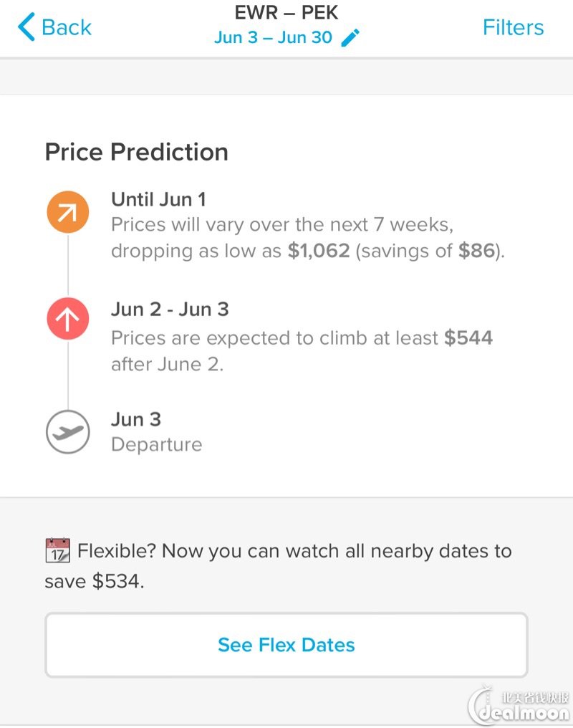This screenshot has height=728, width=573.
Task: Open Filters
Action: [x=513, y=27]
